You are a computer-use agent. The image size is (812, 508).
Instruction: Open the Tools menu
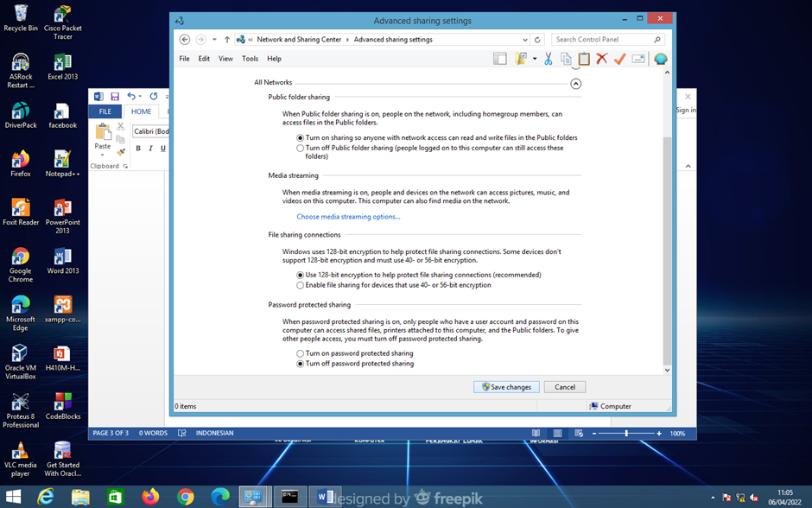(x=250, y=59)
